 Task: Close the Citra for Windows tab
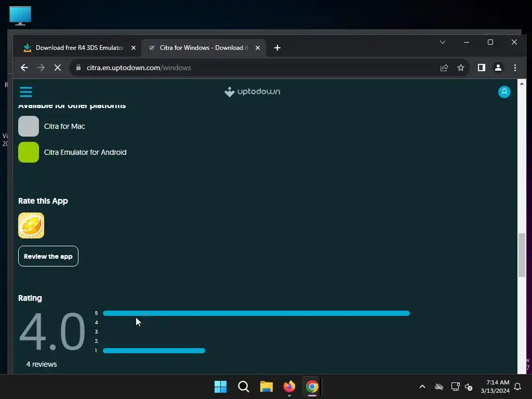[x=258, y=48]
